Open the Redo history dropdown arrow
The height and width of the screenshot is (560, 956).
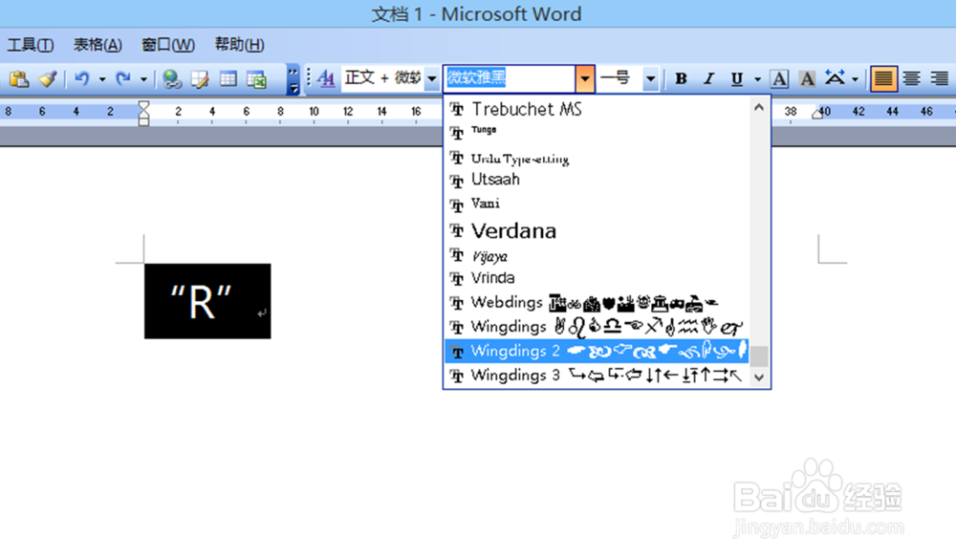point(144,79)
